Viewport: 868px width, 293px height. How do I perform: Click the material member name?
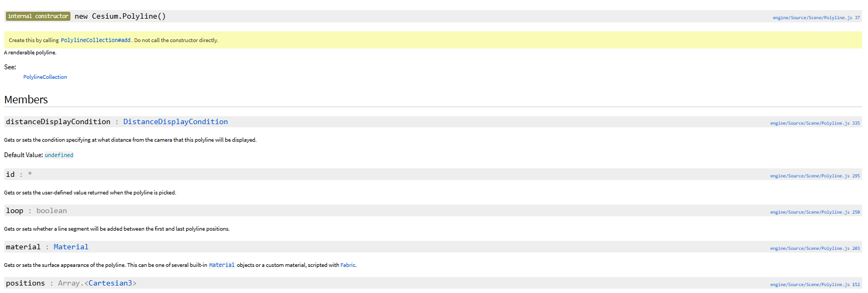pos(23,247)
